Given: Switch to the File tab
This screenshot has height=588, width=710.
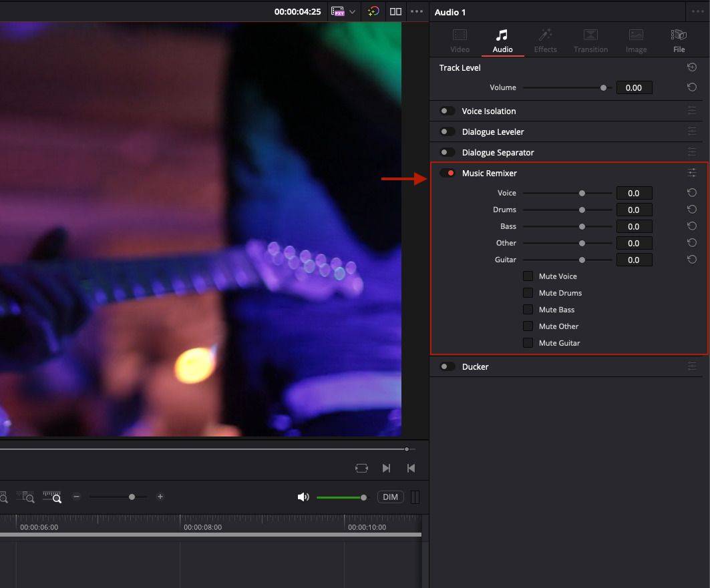Looking at the screenshot, I should pyautogui.click(x=679, y=40).
